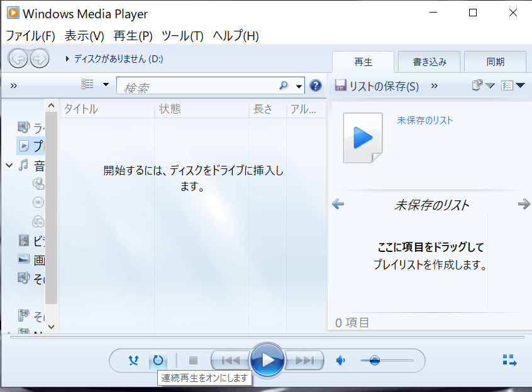
Task: Click the magnifier search icon
Action: pos(284,85)
